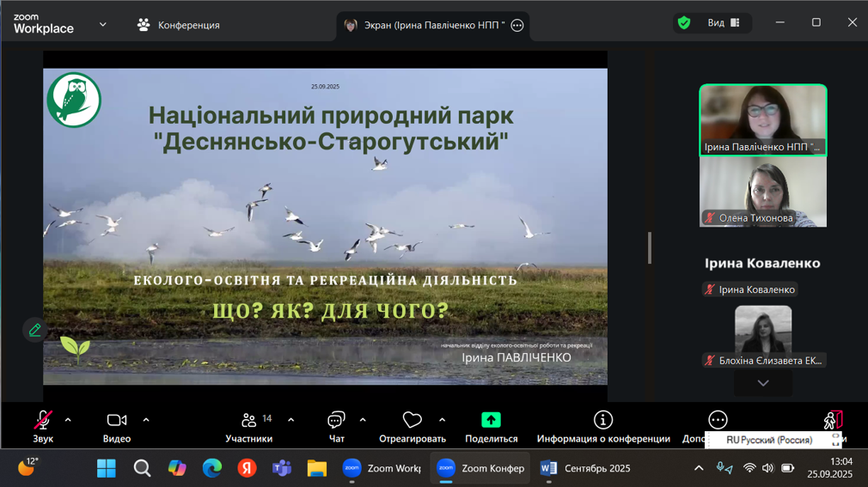Image resolution: width=868 pixels, height=487 pixels.
Task: Open screen share options ellipsis menu
Action: point(517,26)
